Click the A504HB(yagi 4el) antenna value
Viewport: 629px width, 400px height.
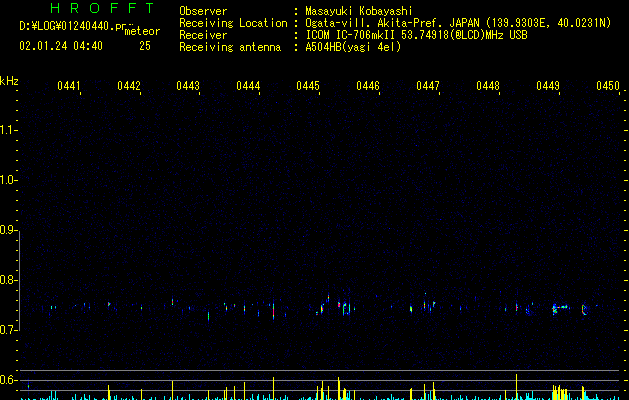pos(353,47)
